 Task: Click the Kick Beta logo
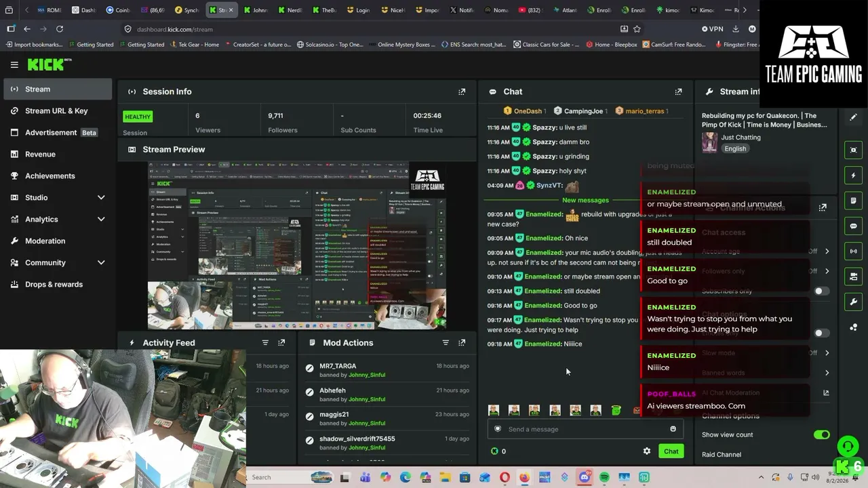coord(50,64)
